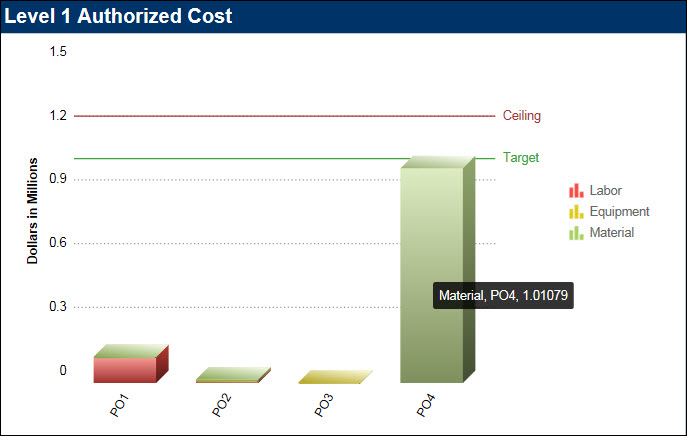This screenshot has width=687, height=436.
Task: Click the green Material legend icon
Action: [575, 233]
